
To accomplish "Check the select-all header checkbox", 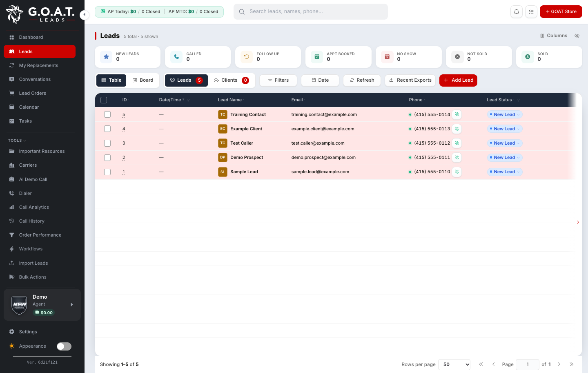I will click(x=104, y=100).
